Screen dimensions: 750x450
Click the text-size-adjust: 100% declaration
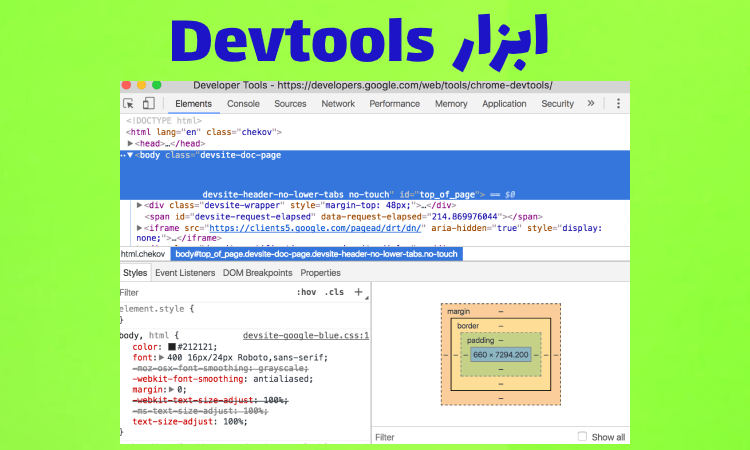[x=190, y=421]
